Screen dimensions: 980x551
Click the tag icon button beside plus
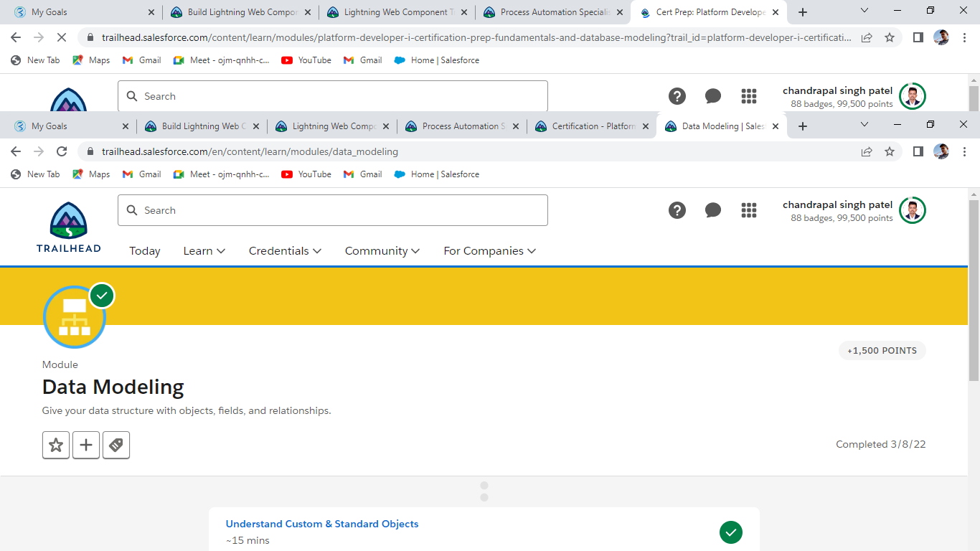(x=116, y=445)
